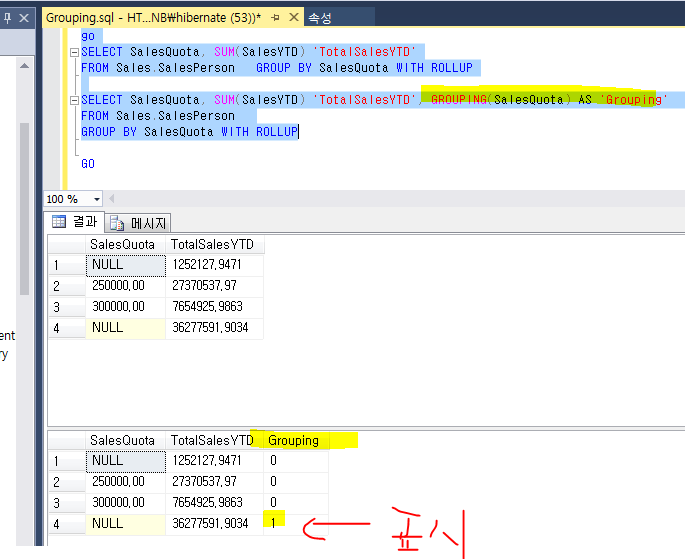The image size is (685, 559).
Task: Select 36277591,9034 cell in first grid
Action: [x=214, y=328]
